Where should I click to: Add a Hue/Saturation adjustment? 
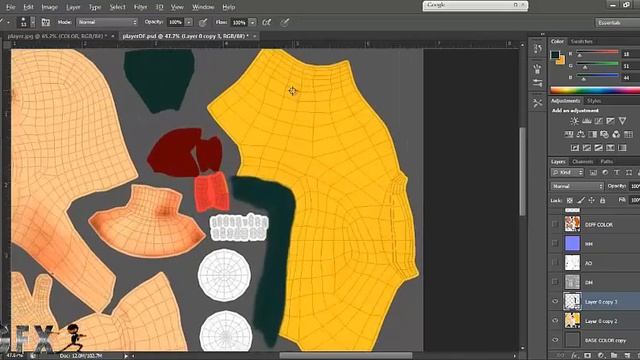click(x=569, y=134)
